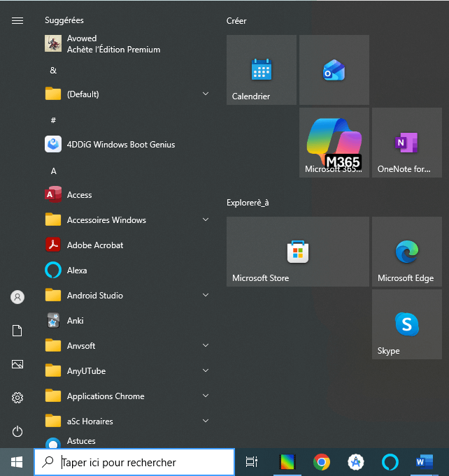The image size is (449, 476).
Task: Launch the Microsoft Store tile
Action: [x=297, y=252]
